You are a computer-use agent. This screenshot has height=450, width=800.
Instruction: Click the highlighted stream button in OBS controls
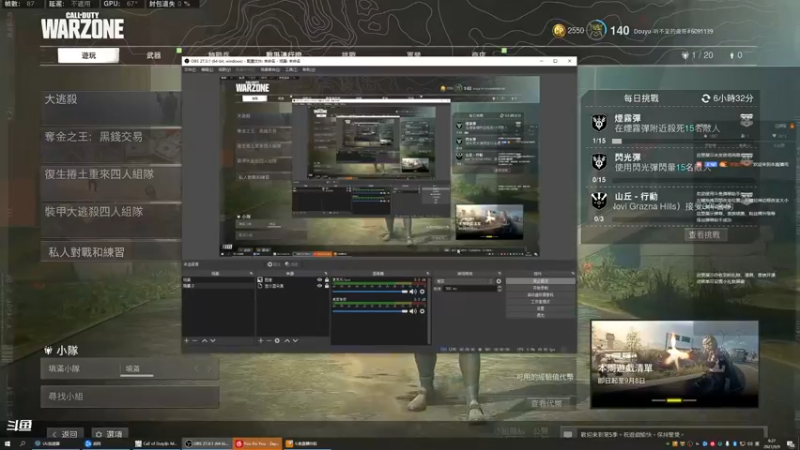(x=540, y=281)
